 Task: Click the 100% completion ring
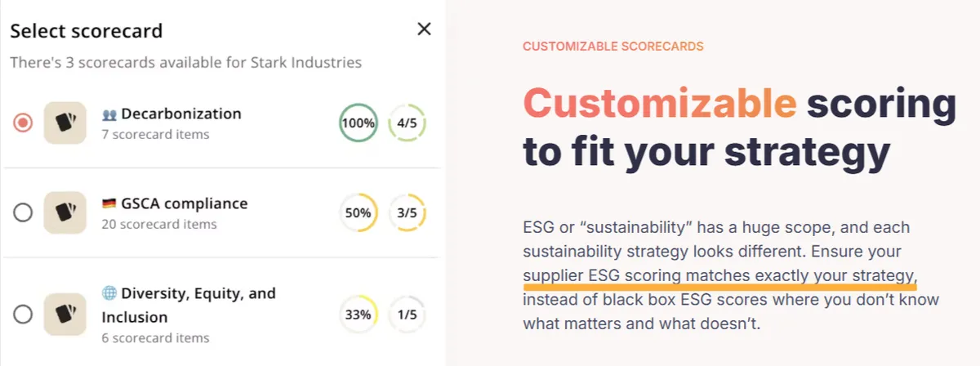(359, 123)
